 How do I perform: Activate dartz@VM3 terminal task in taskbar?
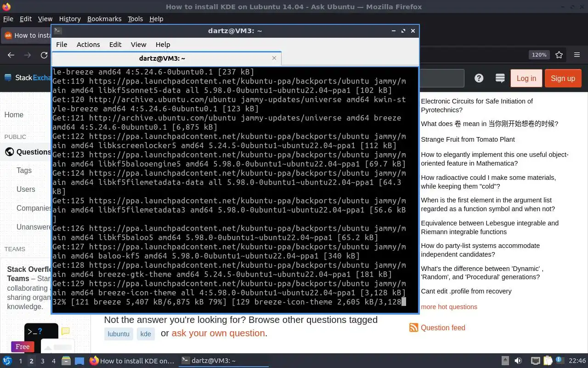pyautogui.click(x=223, y=361)
